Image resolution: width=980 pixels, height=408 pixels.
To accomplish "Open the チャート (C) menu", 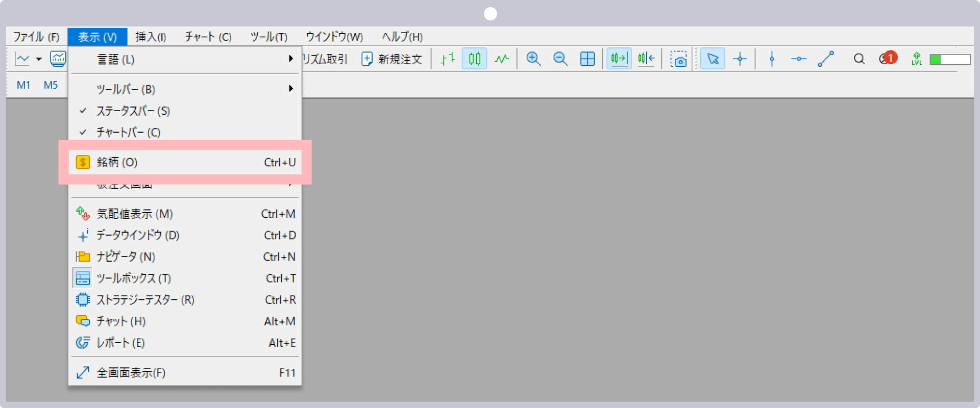I will tap(208, 37).
